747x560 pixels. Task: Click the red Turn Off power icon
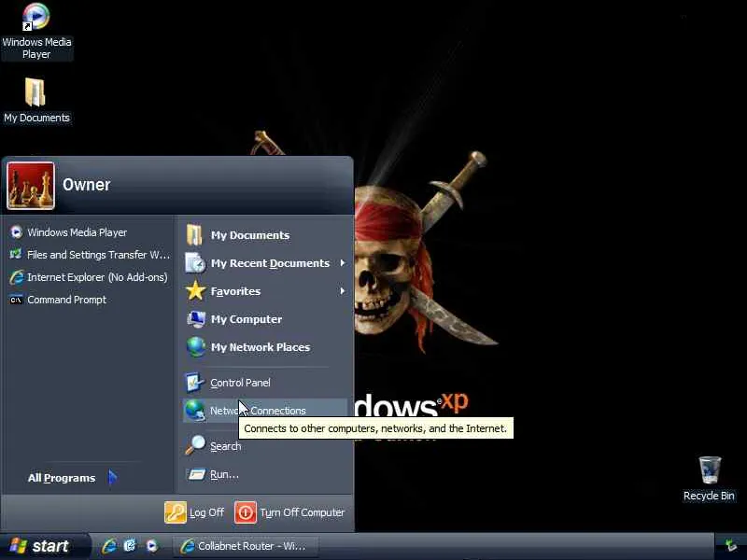pyautogui.click(x=246, y=512)
